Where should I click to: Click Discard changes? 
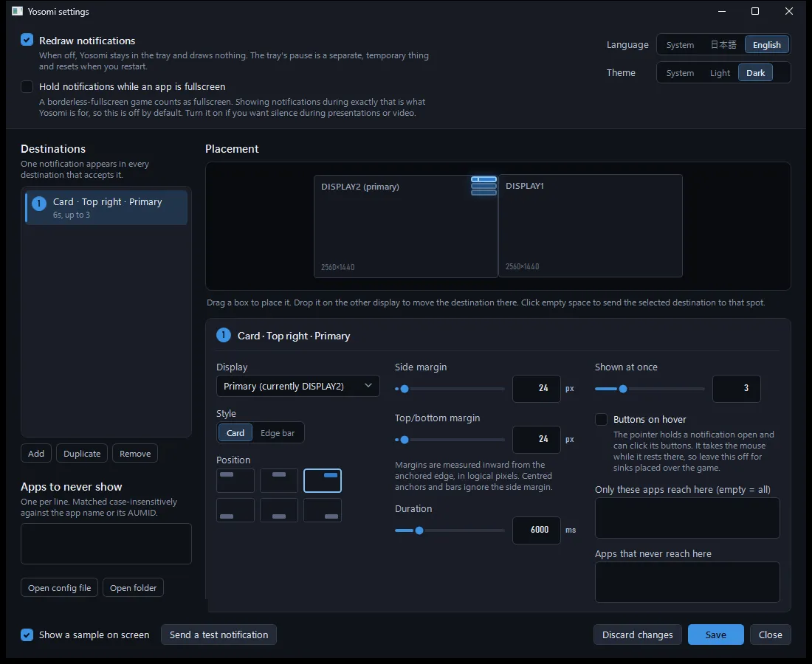(x=638, y=634)
